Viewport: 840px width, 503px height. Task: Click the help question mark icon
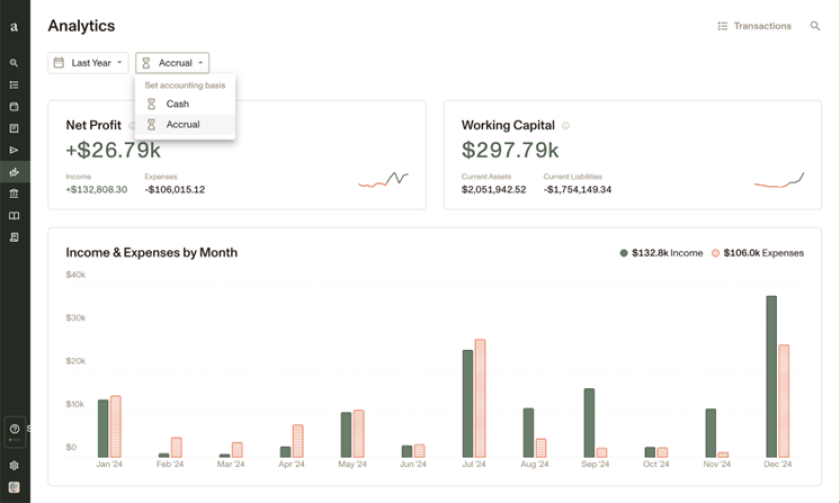[14, 429]
